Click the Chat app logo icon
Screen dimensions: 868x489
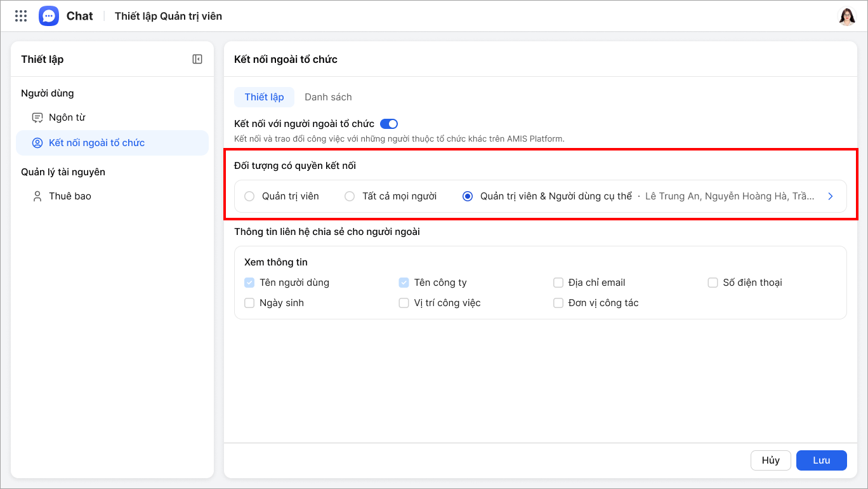tap(49, 16)
